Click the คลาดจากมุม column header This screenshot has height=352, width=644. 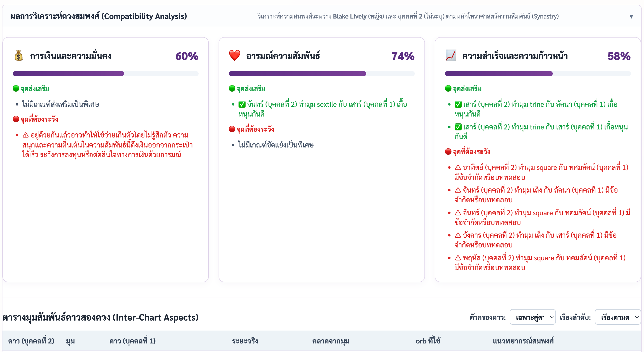331,341
